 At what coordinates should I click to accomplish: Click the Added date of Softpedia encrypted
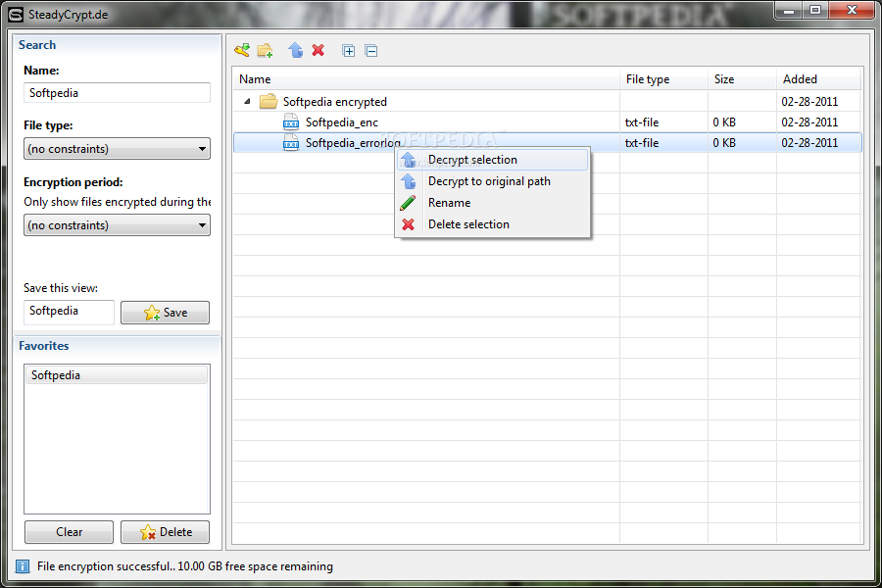(809, 102)
